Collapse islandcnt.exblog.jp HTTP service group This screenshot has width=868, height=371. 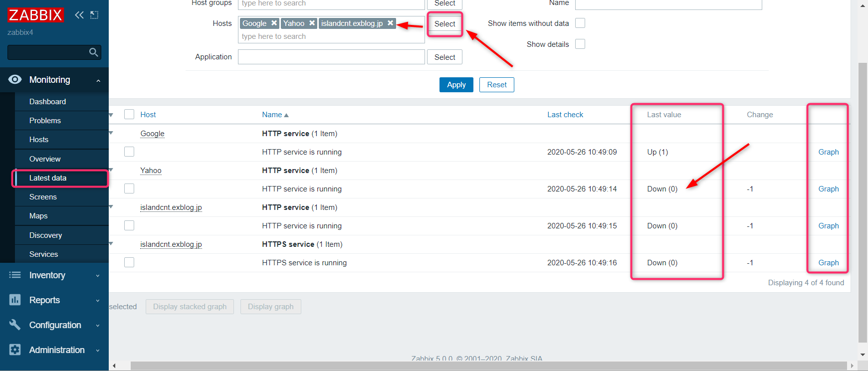[111, 207]
